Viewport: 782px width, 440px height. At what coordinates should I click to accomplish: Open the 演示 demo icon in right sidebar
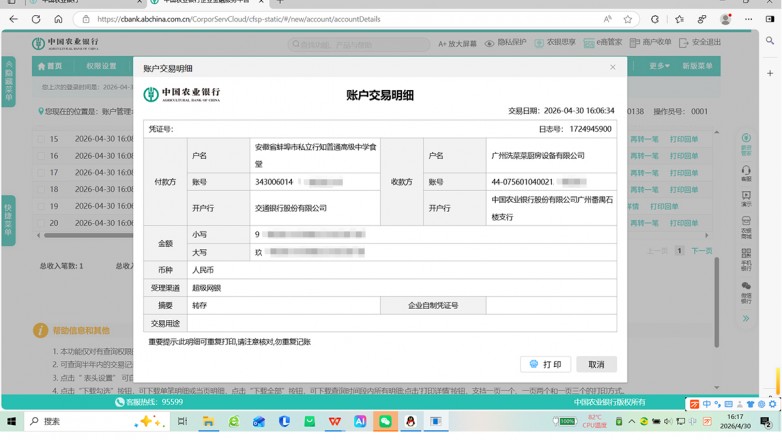[x=746, y=199]
